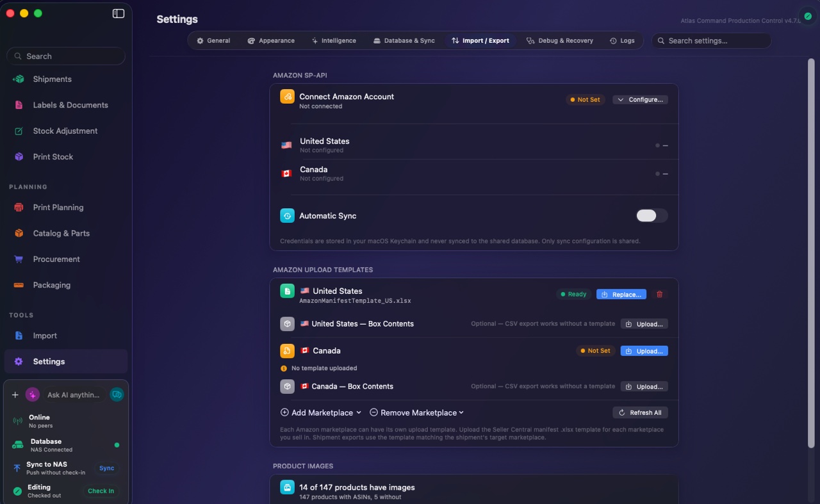Open Packaging section
820x504 pixels.
coord(66,285)
